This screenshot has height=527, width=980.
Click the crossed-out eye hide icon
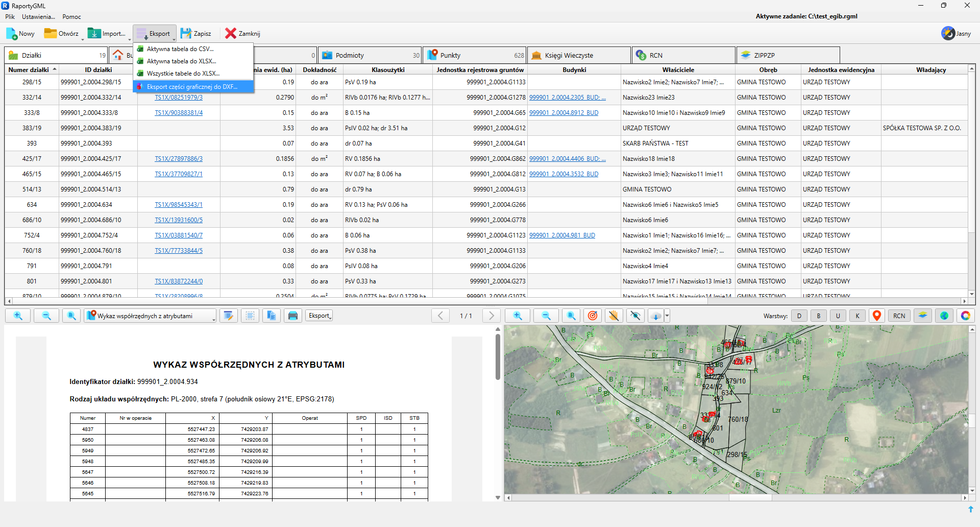coord(635,316)
